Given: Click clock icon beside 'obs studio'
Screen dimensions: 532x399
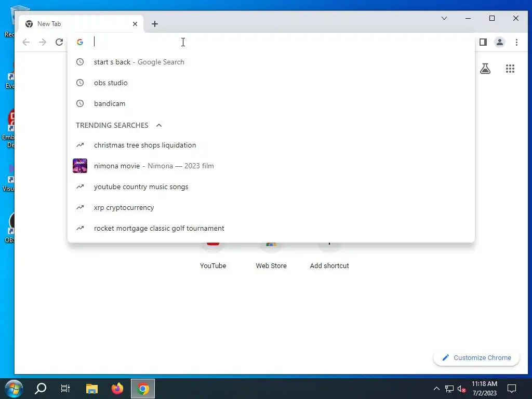Looking at the screenshot, I should tap(80, 83).
